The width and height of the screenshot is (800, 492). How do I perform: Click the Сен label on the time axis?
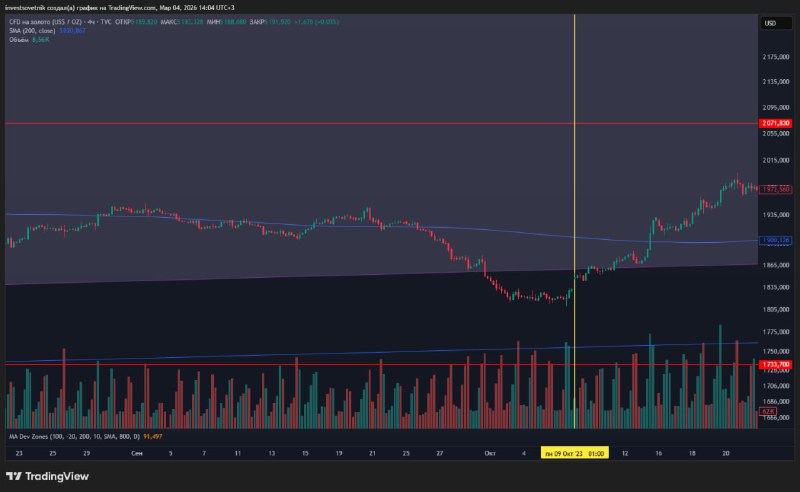coord(136,453)
